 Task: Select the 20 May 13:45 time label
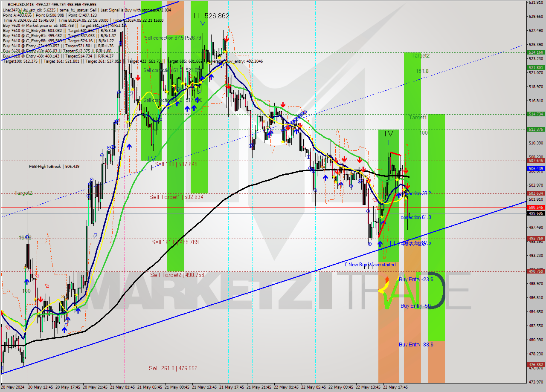(x=41, y=388)
